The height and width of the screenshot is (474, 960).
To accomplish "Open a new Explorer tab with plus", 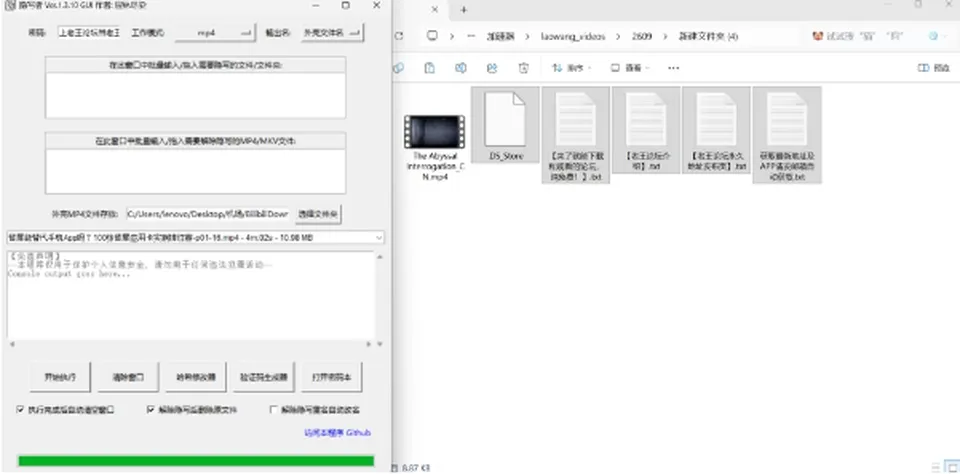I will click(x=463, y=10).
